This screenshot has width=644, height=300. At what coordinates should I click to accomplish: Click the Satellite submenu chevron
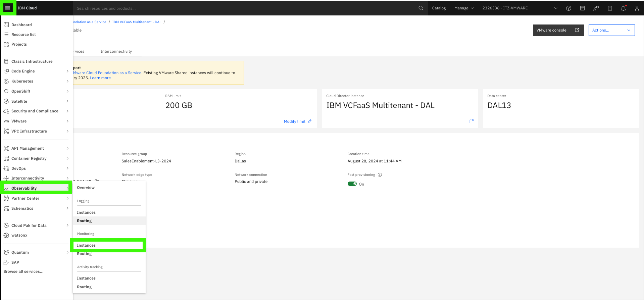click(67, 101)
